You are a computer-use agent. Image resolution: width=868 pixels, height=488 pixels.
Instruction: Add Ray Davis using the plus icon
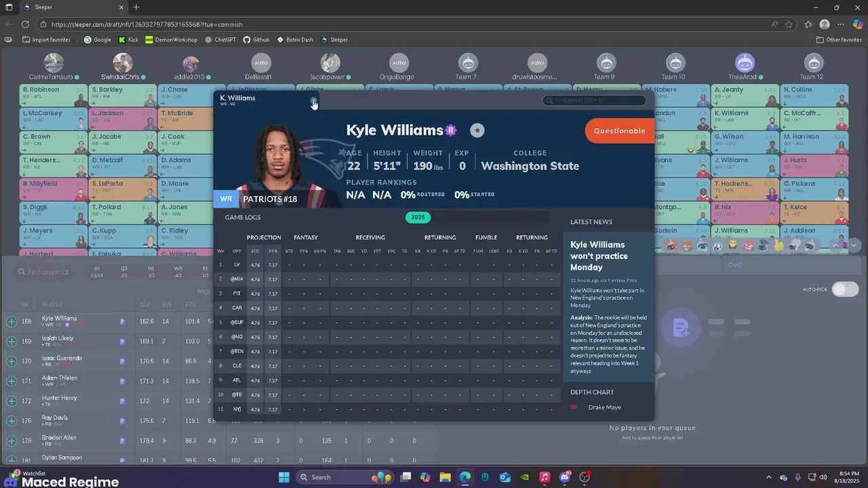pyautogui.click(x=12, y=421)
